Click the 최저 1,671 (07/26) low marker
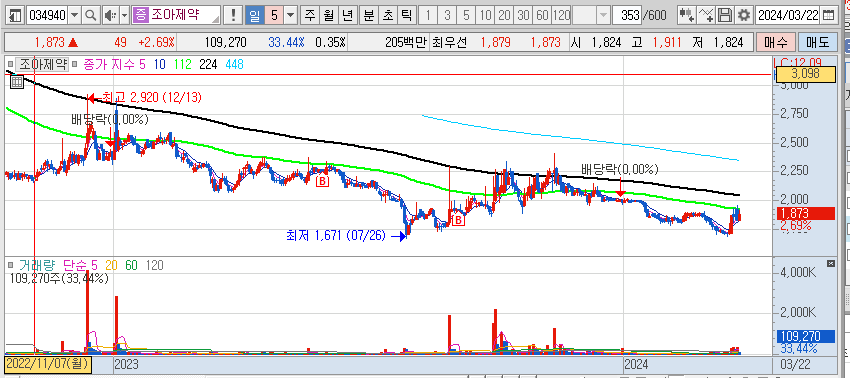850x378 pixels. [336, 235]
